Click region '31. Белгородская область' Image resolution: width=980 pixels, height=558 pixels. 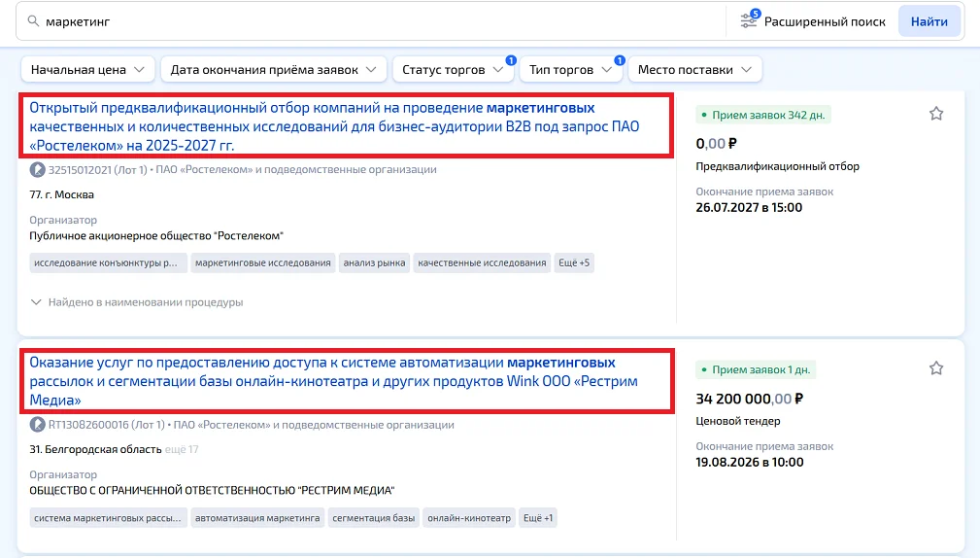[95, 450]
